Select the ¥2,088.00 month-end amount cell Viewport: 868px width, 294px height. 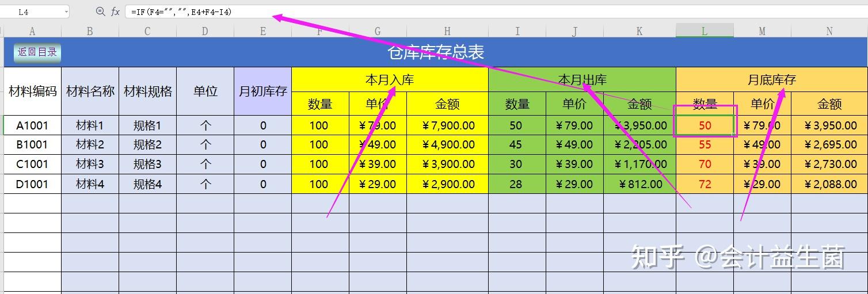click(829, 184)
